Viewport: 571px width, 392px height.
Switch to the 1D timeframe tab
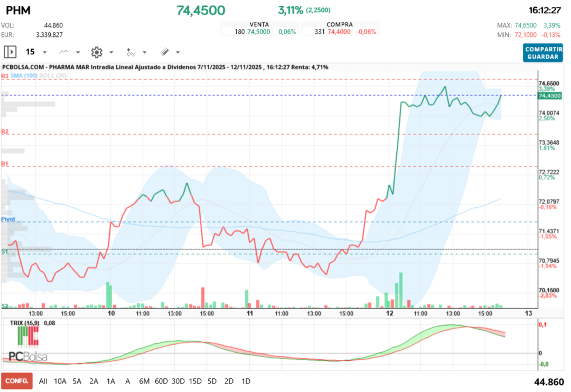coord(246,381)
